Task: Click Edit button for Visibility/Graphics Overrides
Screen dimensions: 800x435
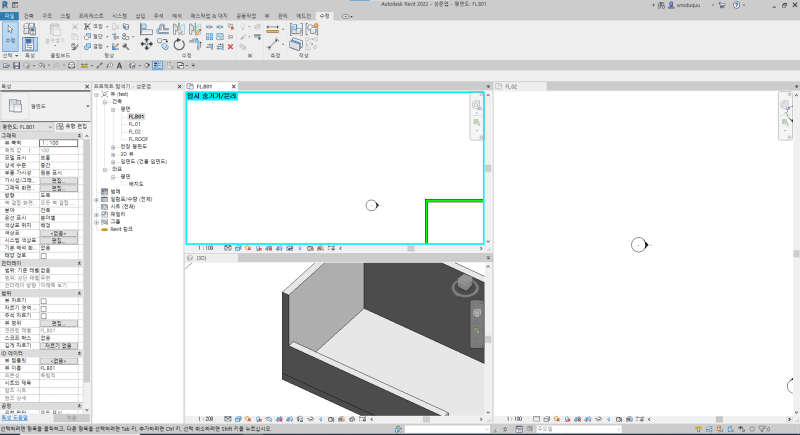Action: 59,181
